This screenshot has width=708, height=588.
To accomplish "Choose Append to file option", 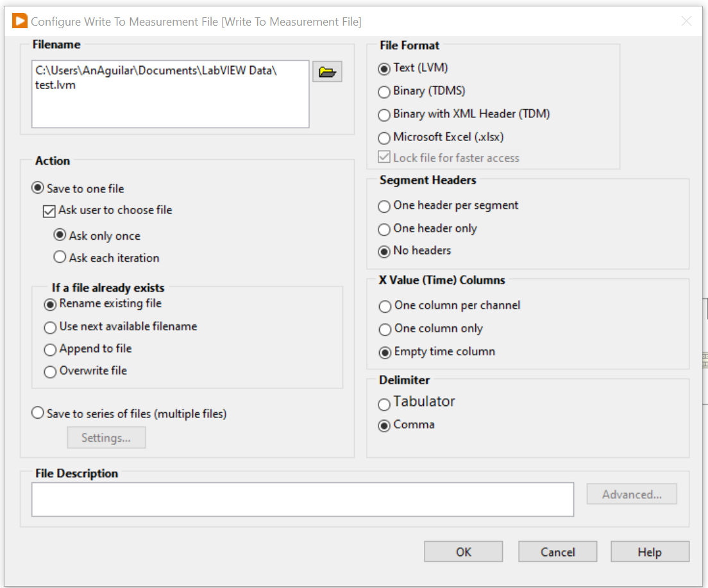I will [50, 349].
